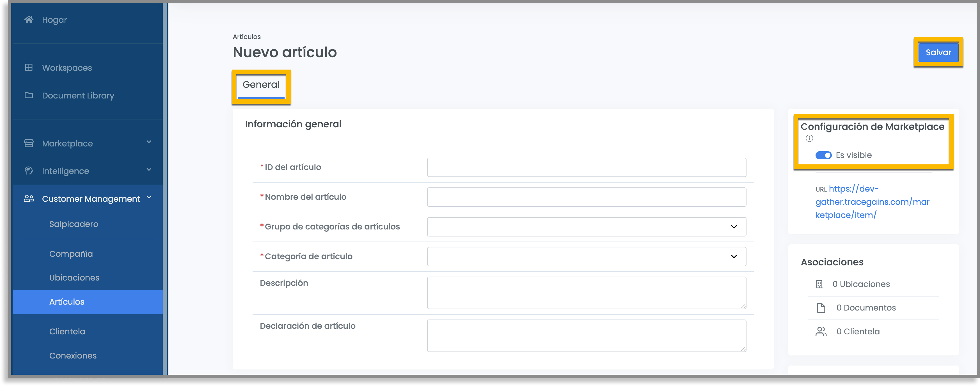Image resolution: width=980 pixels, height=386 pixels.
Task: Go to Ubicaciones in the sidebar
Action: coord(74,278)
